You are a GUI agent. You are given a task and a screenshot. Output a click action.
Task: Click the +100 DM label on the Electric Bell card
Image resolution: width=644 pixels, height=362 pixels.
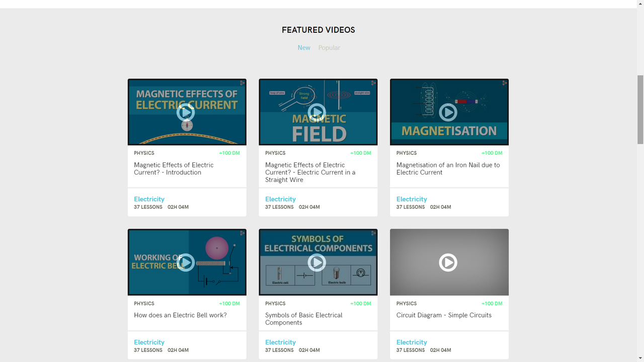229,304
